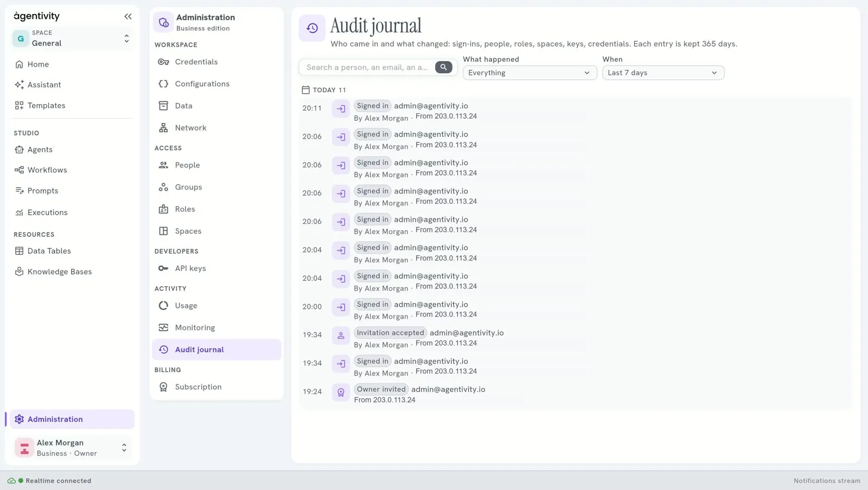Image resolution: width=868 pixels, height=490 pixels.
Task: Click the Credentials key icon
Action: 163,62
